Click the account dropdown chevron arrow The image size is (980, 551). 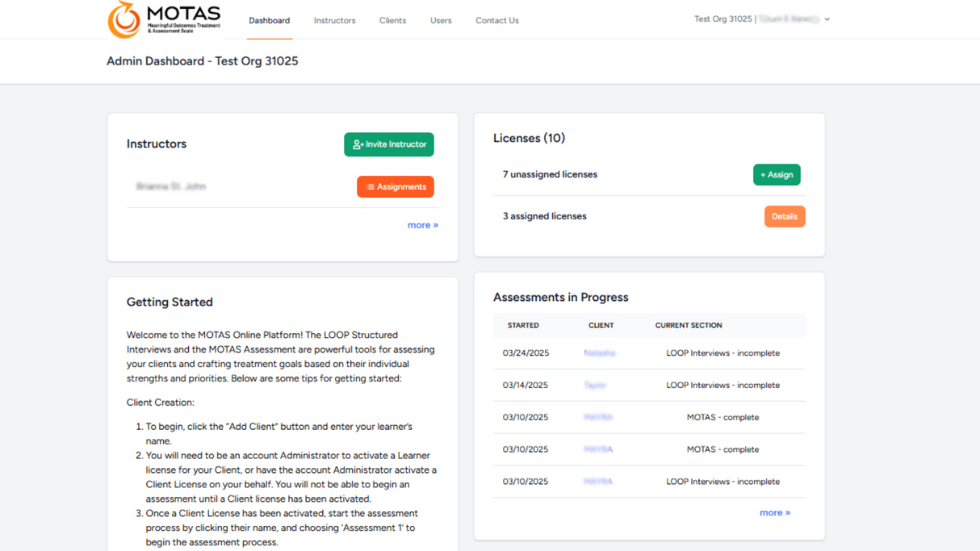click(827, 19)
